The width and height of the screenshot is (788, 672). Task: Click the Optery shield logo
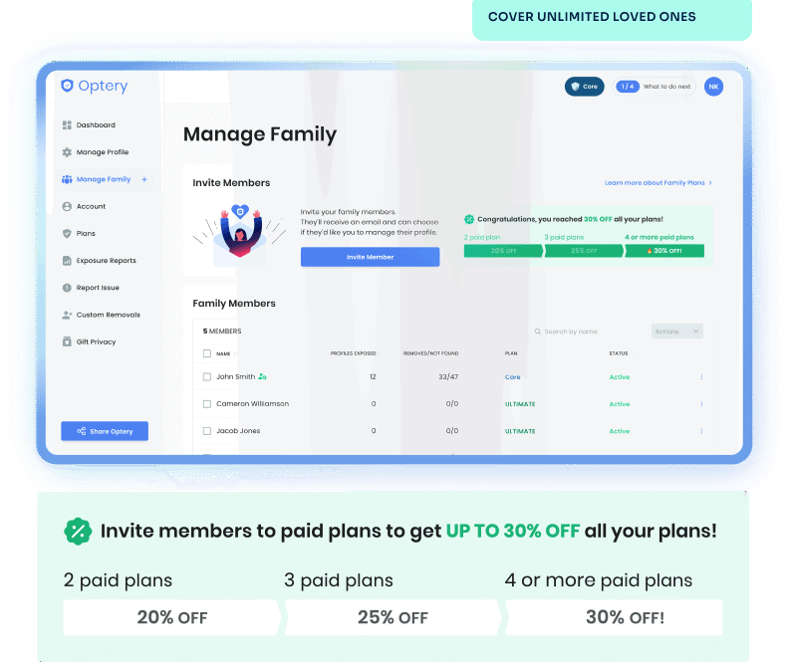(x=67, y=86)
